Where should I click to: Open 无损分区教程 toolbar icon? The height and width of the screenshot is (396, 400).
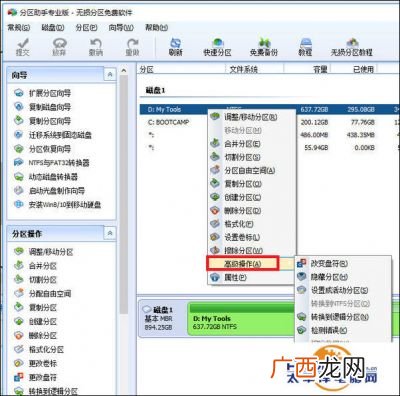pos(351,47)
